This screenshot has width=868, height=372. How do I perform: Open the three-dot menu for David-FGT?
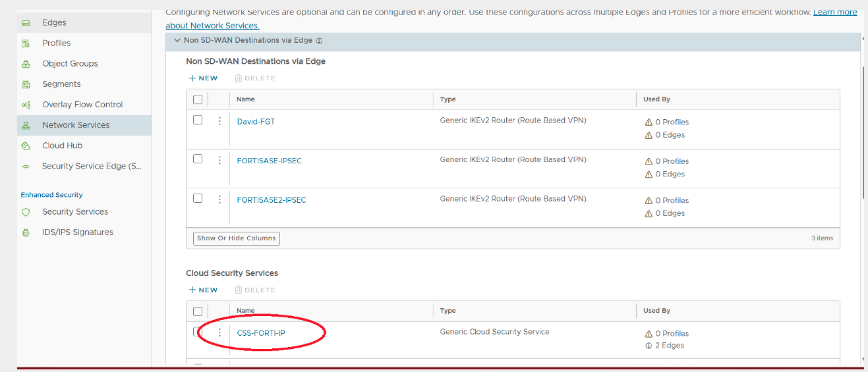pos(219,121)
